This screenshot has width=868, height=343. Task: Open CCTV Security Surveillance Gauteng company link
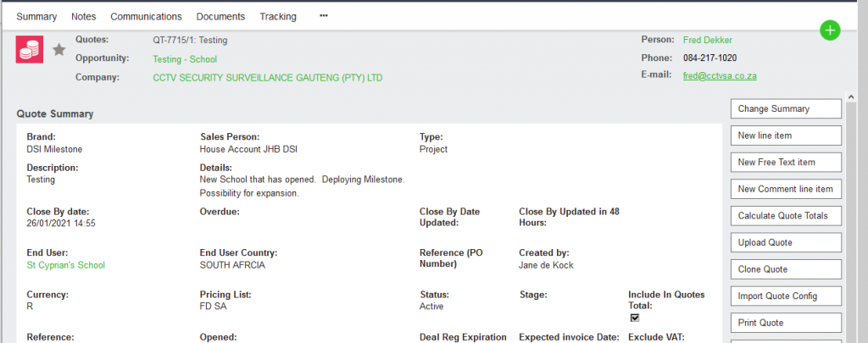click(267, 78)
